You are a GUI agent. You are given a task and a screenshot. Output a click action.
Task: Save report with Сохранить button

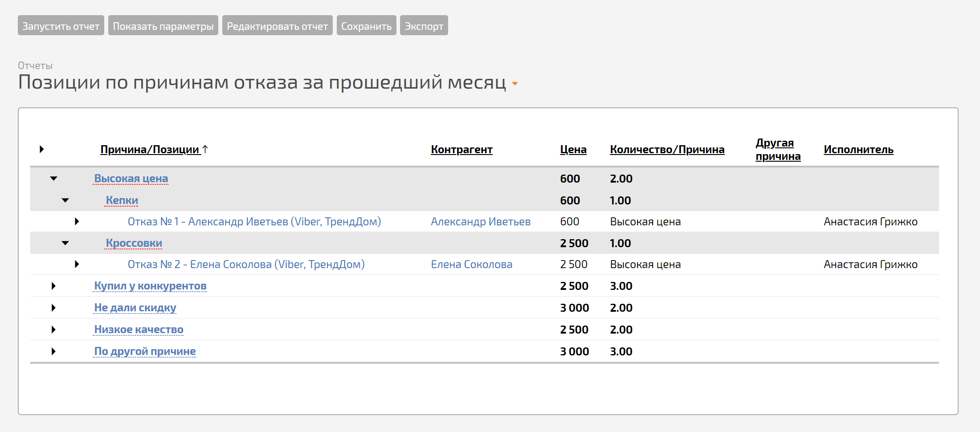click(366, 25)
